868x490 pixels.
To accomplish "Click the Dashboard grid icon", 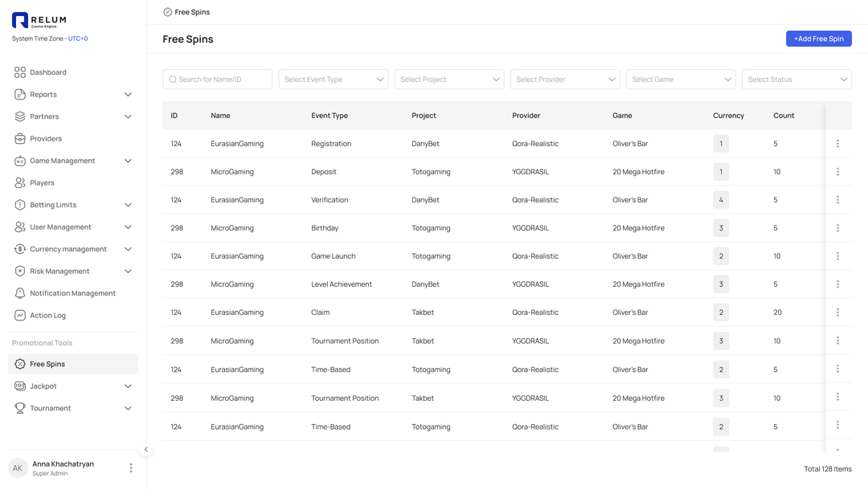I will pyautogui.click(x=20, y=72).
